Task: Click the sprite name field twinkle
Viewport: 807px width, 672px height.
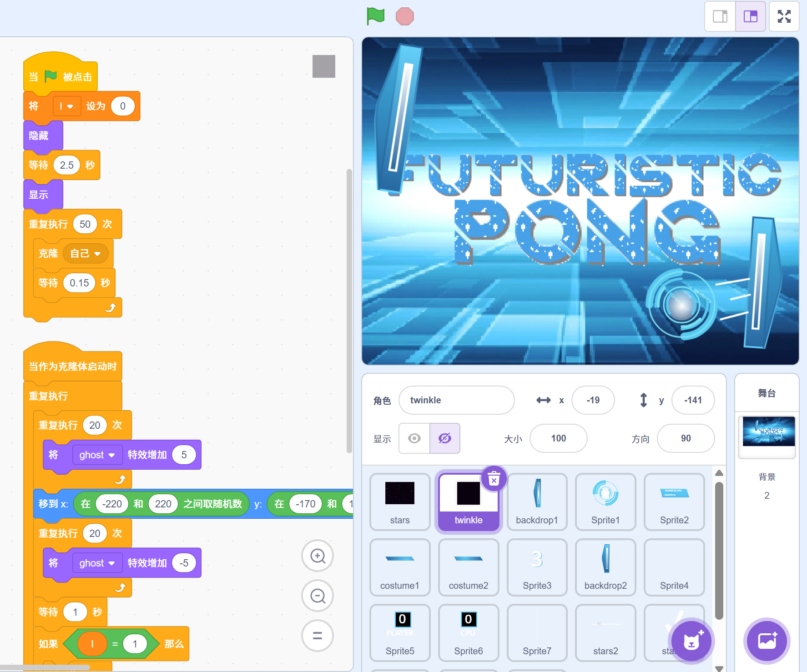Action: coord(456,400)
